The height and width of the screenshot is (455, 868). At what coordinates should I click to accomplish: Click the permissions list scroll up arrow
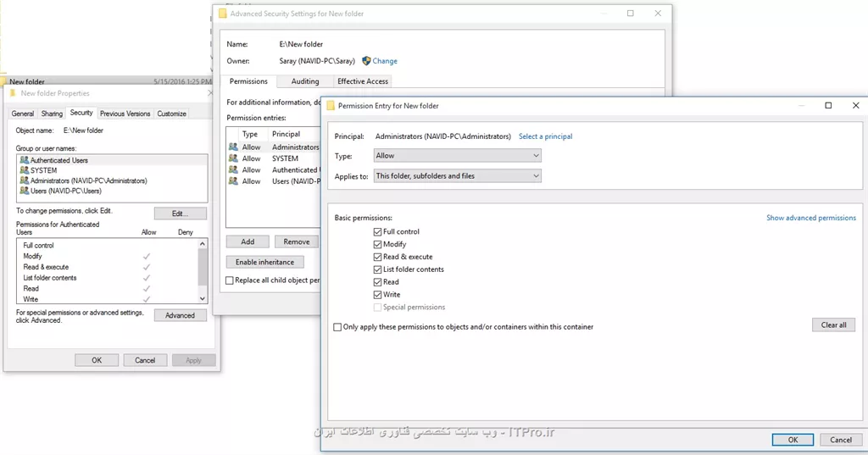click(x=203, y=244)
